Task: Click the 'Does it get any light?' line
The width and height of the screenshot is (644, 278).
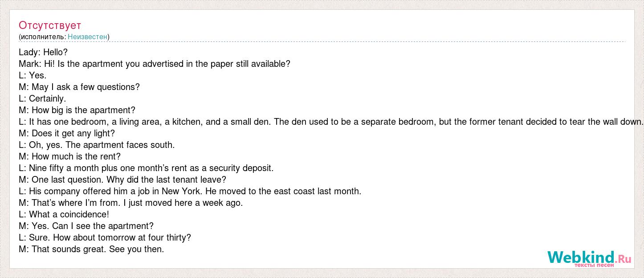Action: (x=67, y=133)
